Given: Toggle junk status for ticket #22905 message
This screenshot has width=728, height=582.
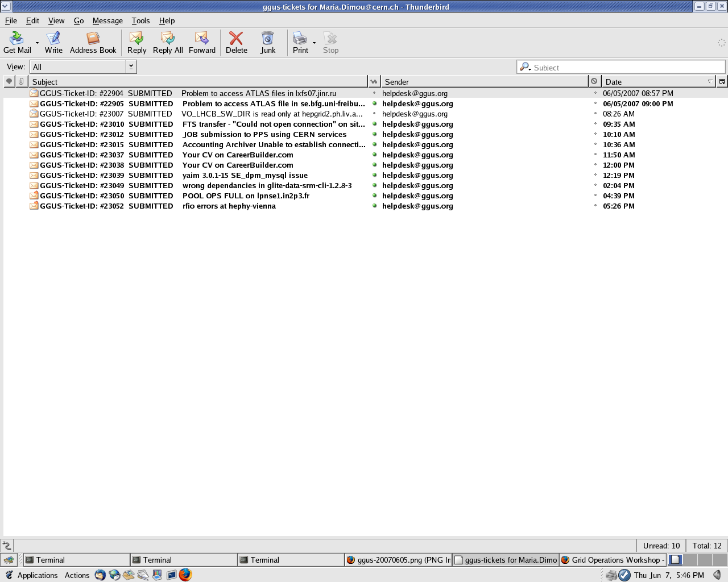Looking at the screenshot, I should click(595, 103).
